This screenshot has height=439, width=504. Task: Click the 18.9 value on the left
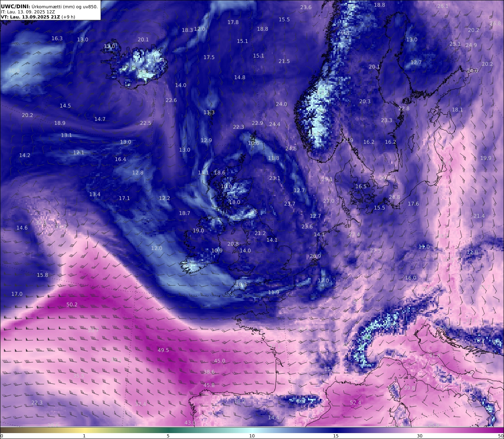click(x=60, y=123)
